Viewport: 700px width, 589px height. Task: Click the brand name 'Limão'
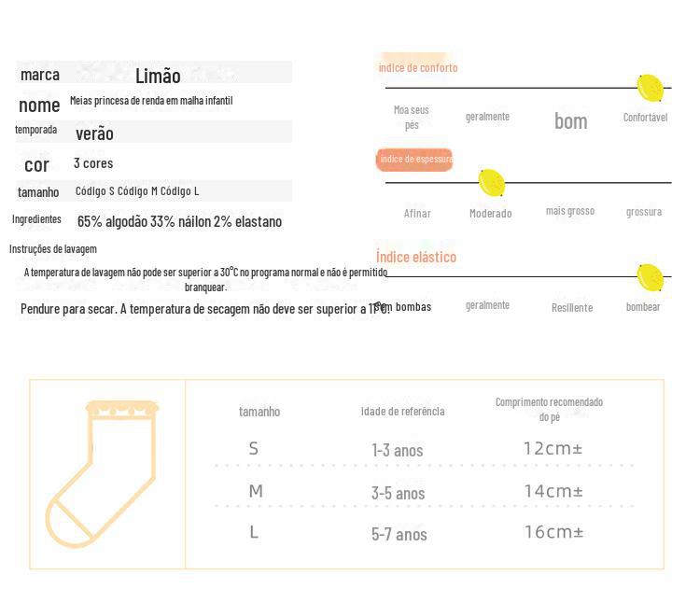158,76
